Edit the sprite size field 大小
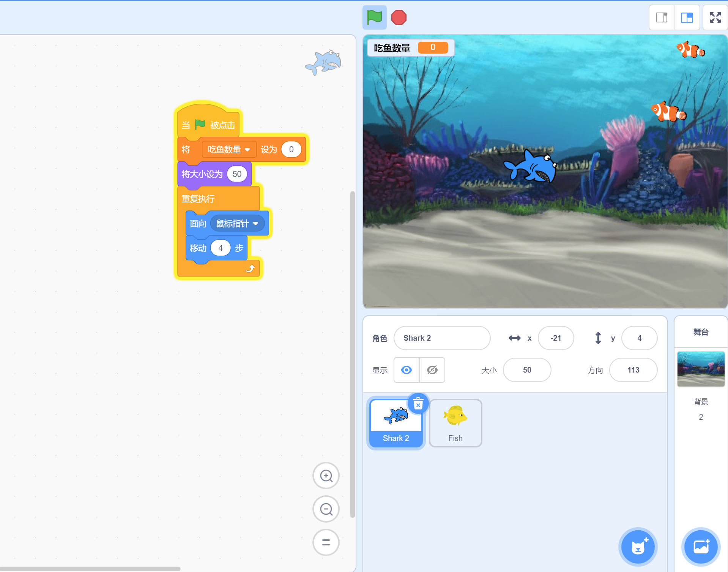This screenshot has width=728, height=572. click(527, 370)
